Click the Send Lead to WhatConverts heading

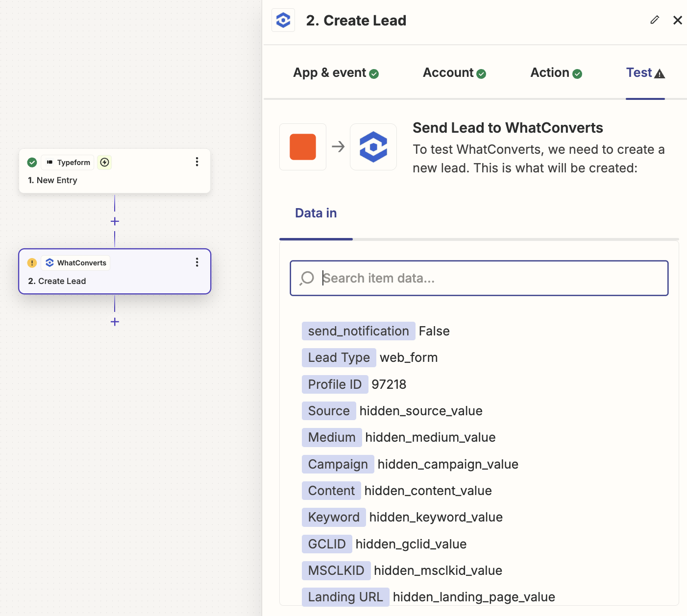508,128
